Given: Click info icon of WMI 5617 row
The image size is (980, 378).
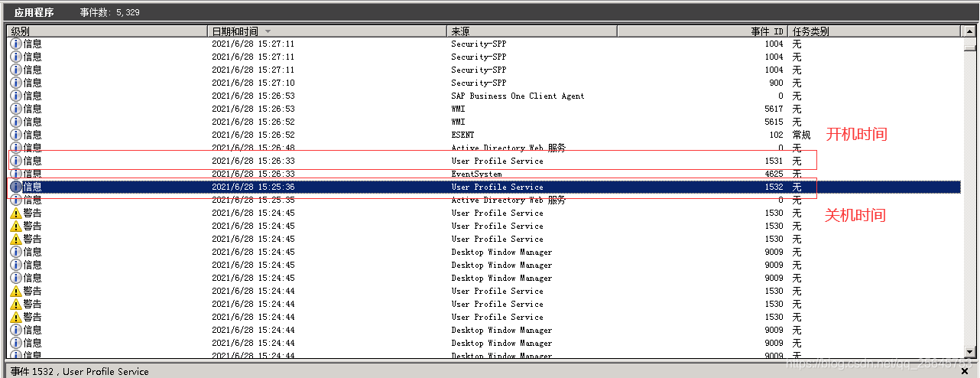Looking at the screenshot, I should coord(16,109).
